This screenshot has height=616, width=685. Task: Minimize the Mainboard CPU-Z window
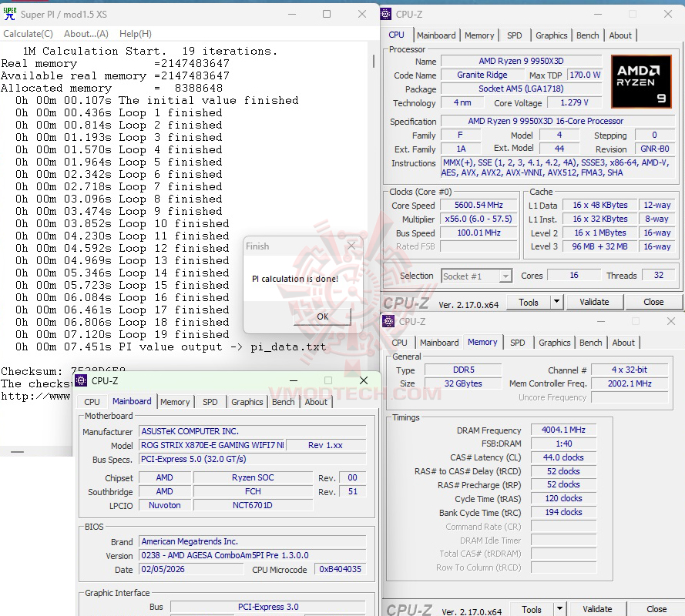294,380
